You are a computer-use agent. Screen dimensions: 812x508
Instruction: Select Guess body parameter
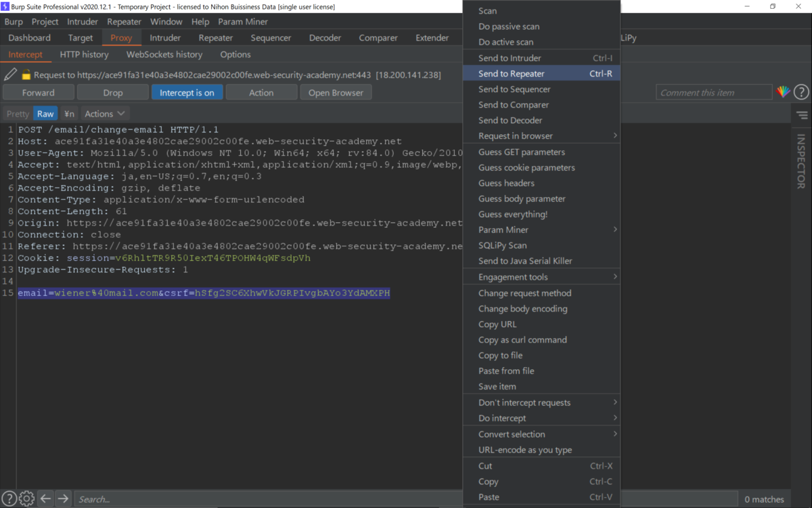tap(541, 198)
